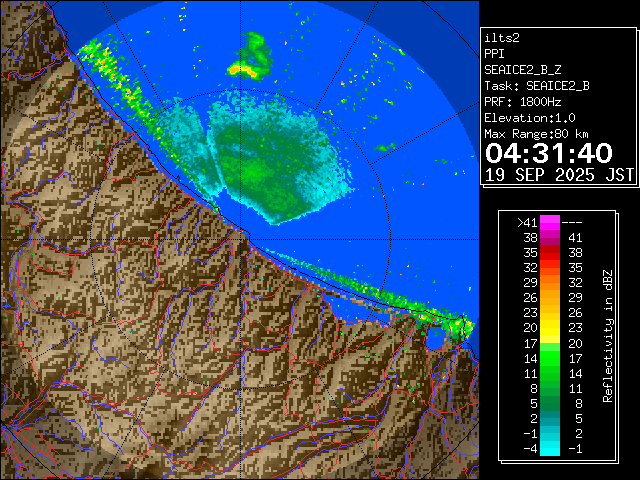This screenshot has height=480, width=640.
Task: Click the 04:31:40 timestamp display
Action: point(548,153)
